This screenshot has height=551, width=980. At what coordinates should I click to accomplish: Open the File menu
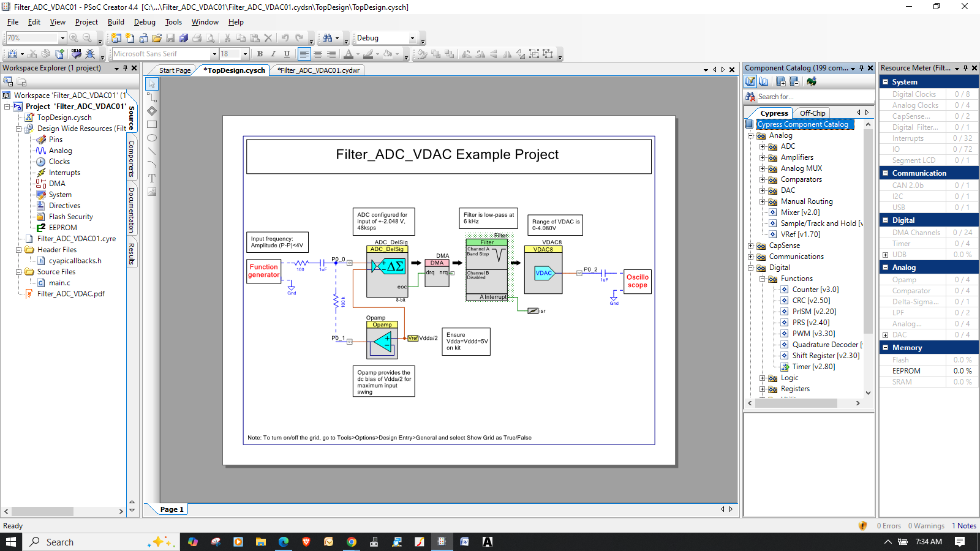pyautogui.click(x=13, y=22)
